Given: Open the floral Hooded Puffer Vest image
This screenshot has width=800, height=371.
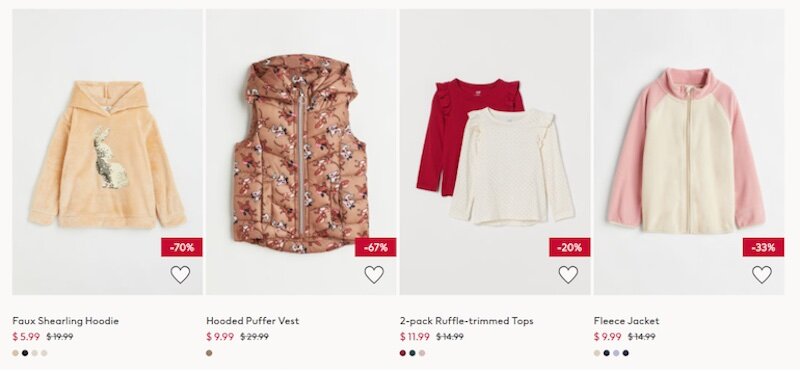Looking at the screenshot, I should 301,152.
